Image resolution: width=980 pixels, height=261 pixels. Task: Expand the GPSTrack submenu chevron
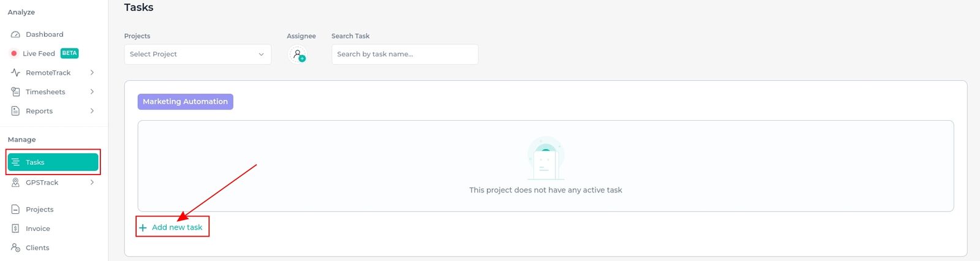(x=92, y=183)
